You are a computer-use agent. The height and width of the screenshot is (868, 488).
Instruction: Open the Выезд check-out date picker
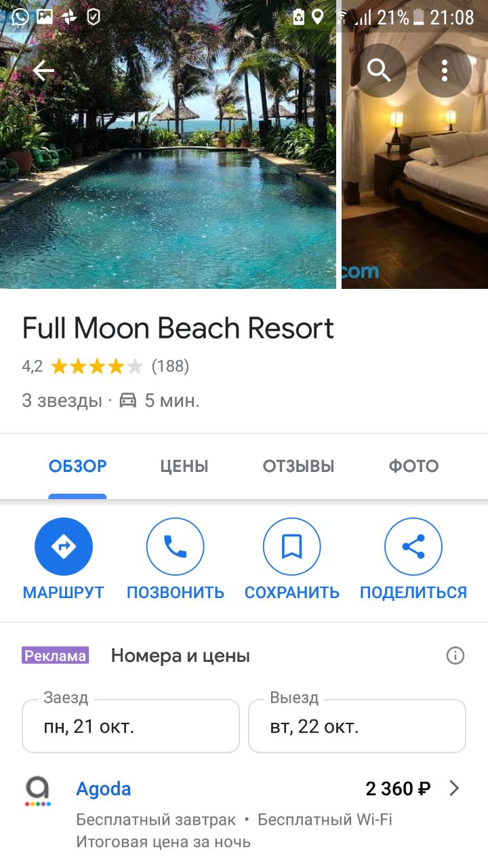357,726
